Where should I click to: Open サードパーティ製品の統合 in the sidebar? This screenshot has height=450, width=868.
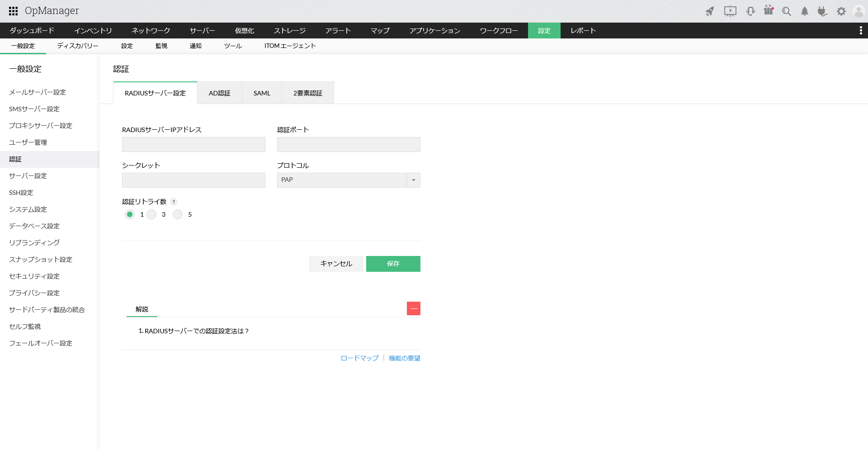(50, 310)
